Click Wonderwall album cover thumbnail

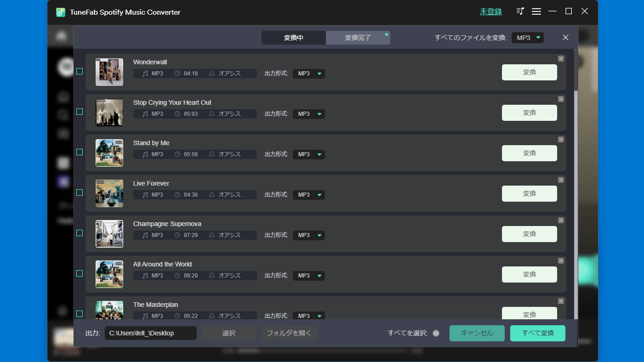(109, 72)
